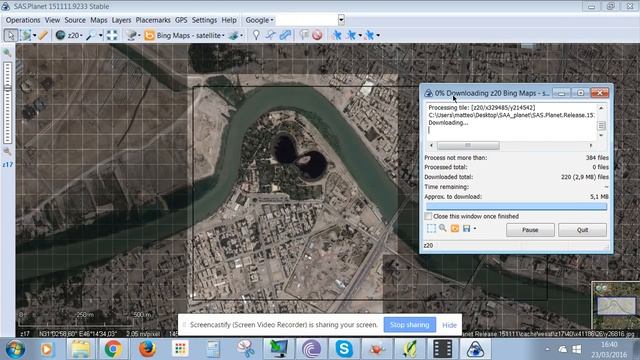
Task: Expand the magnifier tool dropdown arrow
Action: [100, 36]
